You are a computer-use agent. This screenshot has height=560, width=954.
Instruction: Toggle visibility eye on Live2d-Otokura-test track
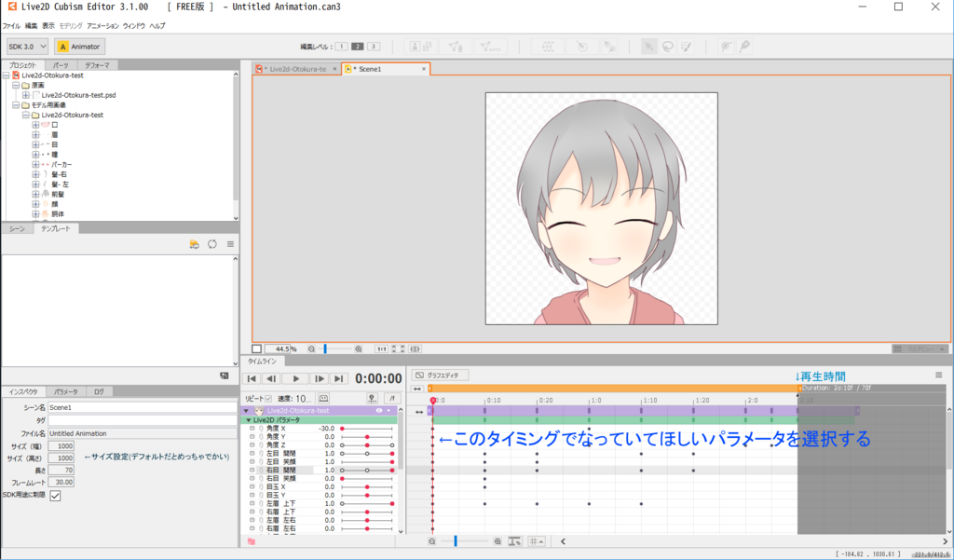pyautogui.click(x=379, y=411)
